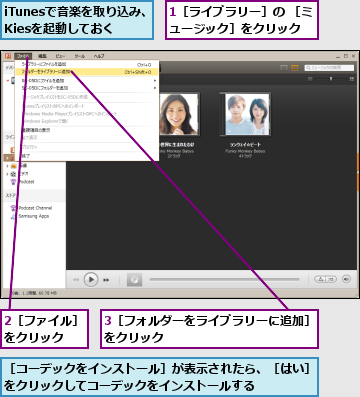This screenshot has width=360, height=397.
Task: Open Podcast Channel in the store section
Action: (x=35, y=208)
